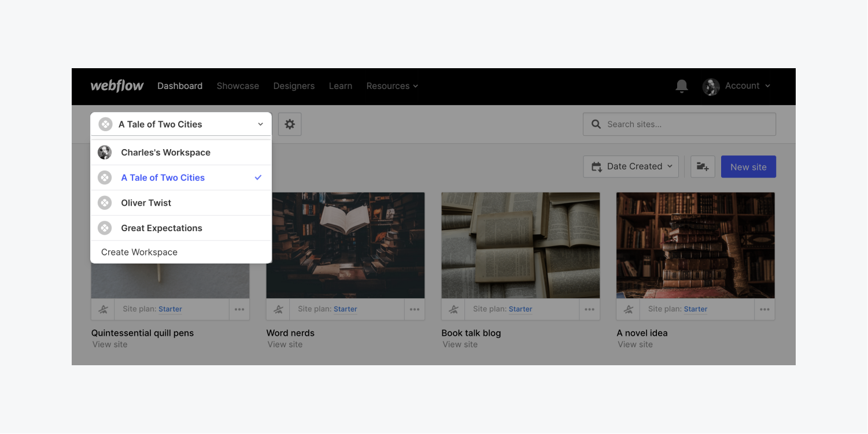Open the notifications bell
Viewport: 868px width, 434px height.
click(682, 86)
